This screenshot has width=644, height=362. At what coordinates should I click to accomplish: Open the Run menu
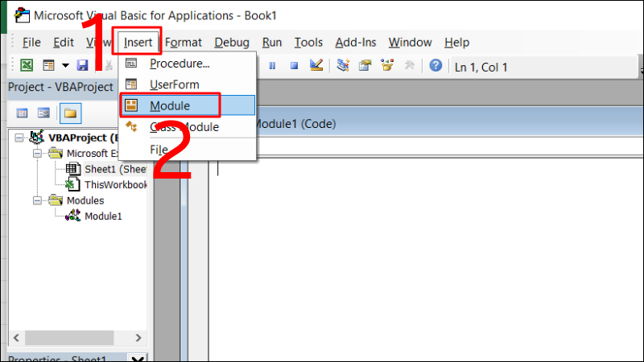tap(272, 43)
